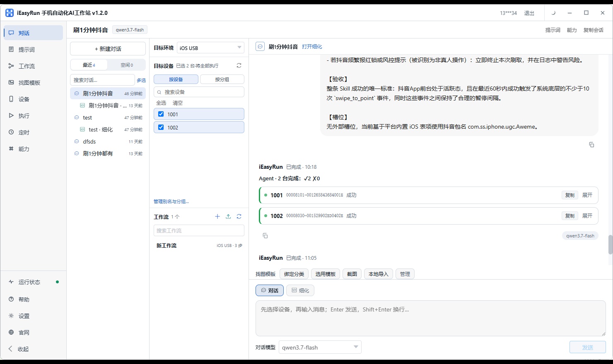Refresh the 工作流 list
The image size is (613, 364).
tap(239, 216)
